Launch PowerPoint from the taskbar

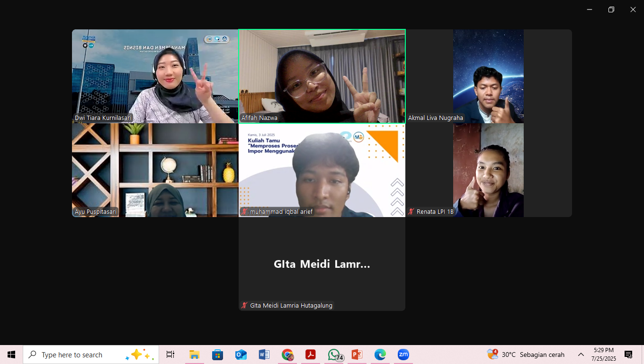point(357,355)
